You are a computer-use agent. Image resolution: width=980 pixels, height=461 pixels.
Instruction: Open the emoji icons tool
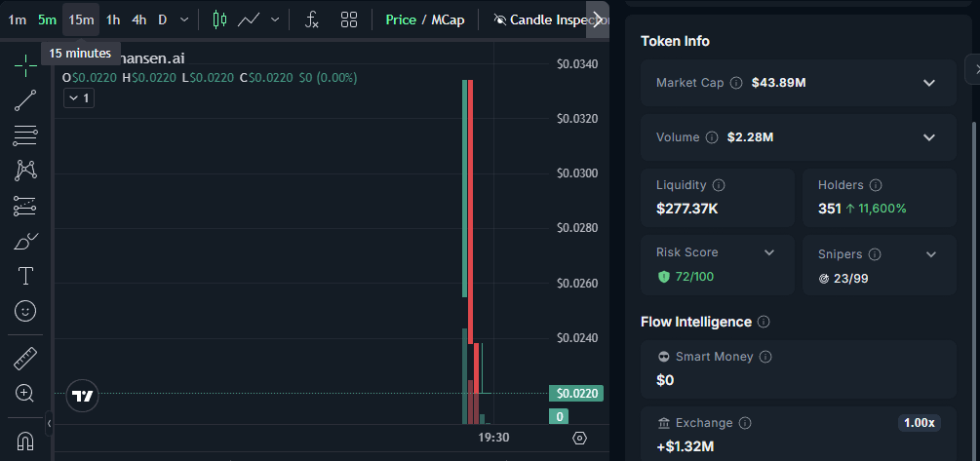tap(25, 311)
